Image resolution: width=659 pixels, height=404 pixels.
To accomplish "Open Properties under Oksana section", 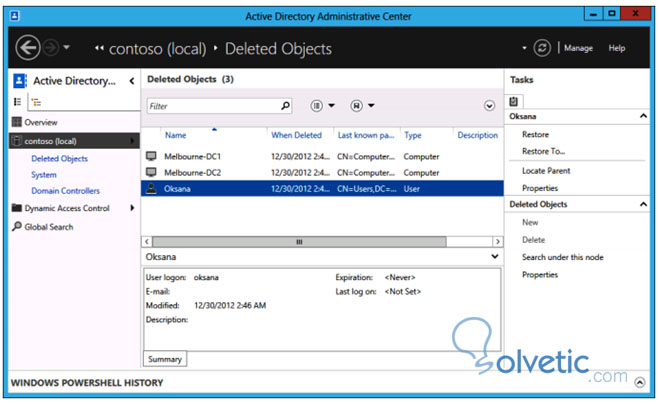I will [540, 188].
